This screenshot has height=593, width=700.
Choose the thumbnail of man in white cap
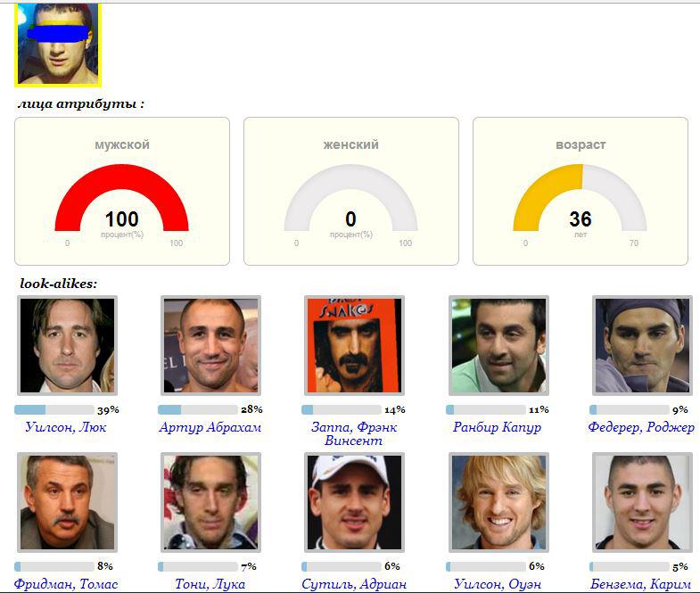click(354, 502)
